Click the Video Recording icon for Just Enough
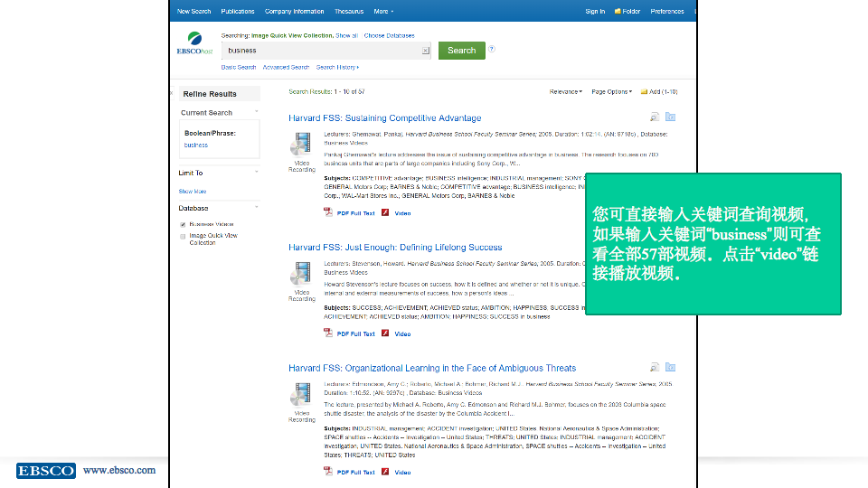Screen dimensions: 868x488 pos(301,274)
